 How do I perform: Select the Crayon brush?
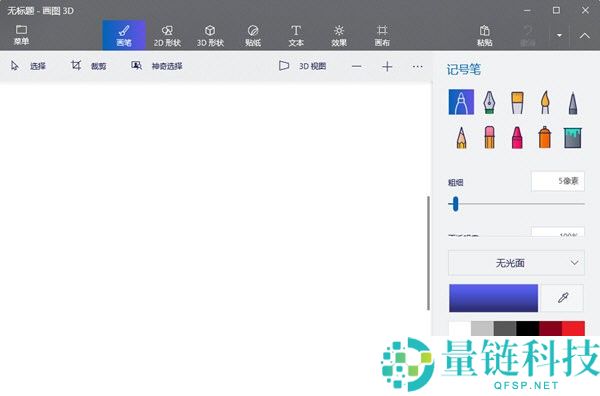tap(517, 137)
